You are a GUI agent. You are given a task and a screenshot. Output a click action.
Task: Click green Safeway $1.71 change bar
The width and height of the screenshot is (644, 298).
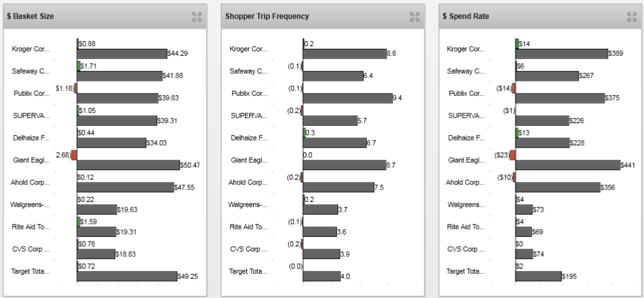[78, 65]
